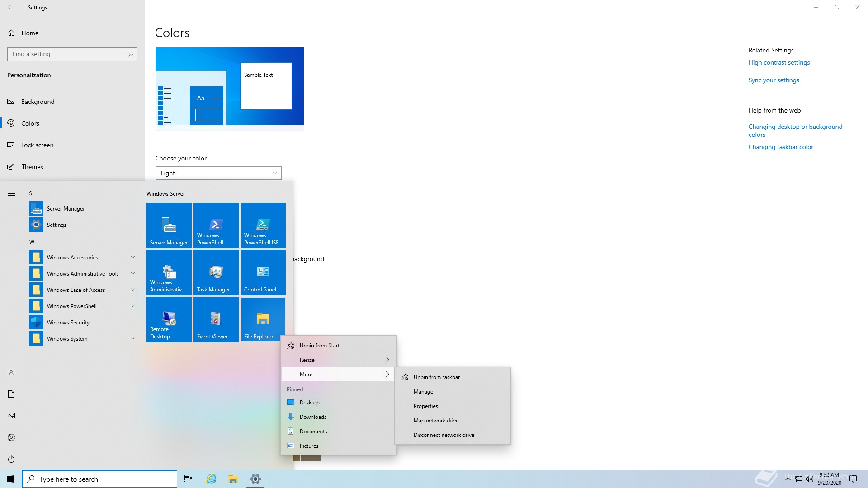Viewport: 868px width, 488px height.
Task: Expand the Start menu hamburger button
Action: pos(11,193)
